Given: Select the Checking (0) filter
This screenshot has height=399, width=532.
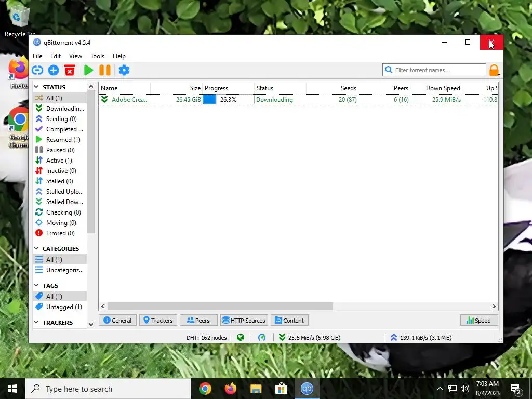Looking at the screenshot, I should click(x=60, y=212).
